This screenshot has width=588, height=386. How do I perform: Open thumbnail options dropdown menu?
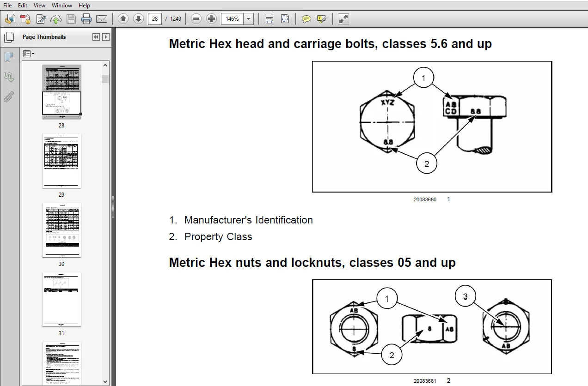click(29, 54)
